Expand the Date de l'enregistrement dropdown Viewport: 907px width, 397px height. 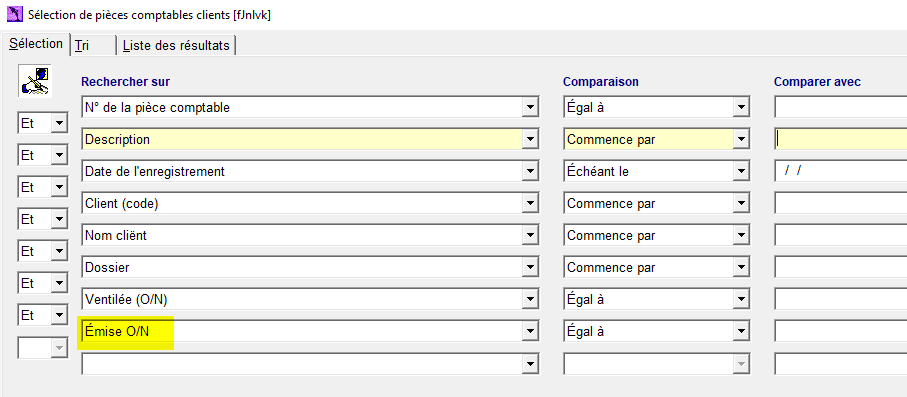click(x=529, y=171)
